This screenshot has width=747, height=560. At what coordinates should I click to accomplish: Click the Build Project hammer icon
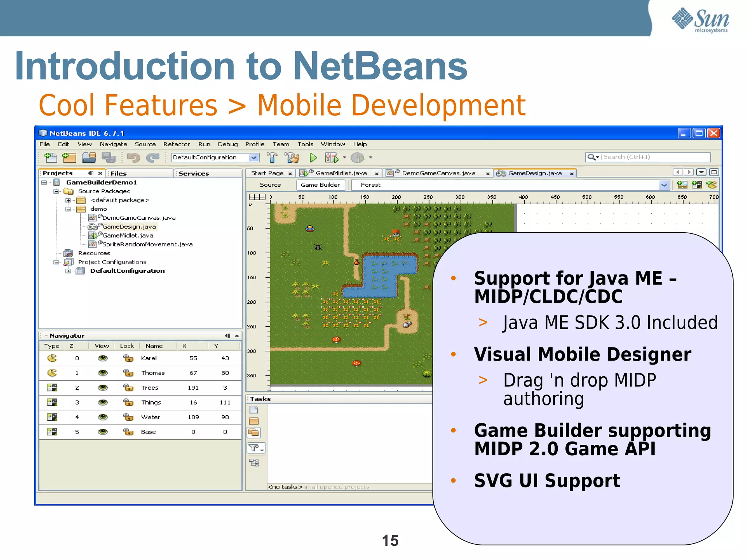coord(272,157)
